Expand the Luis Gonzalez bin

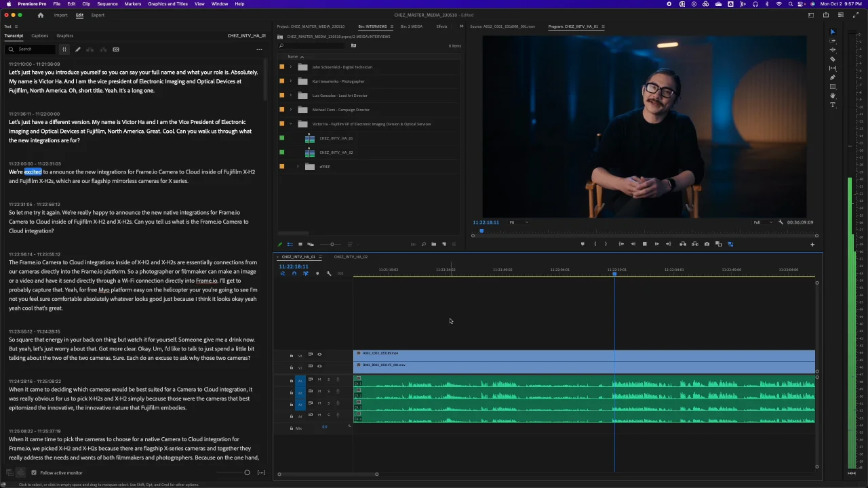291,96
